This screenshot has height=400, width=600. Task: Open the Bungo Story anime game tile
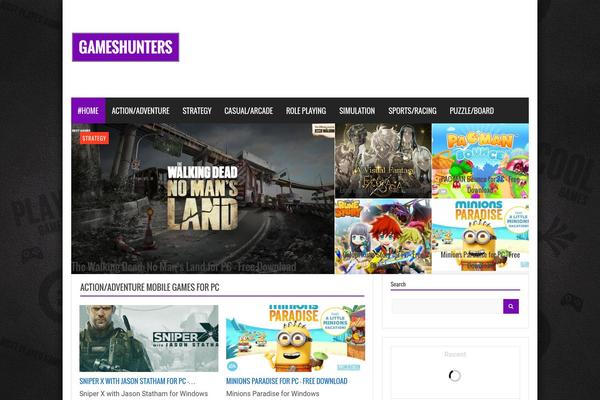click(x=383, y=236)
